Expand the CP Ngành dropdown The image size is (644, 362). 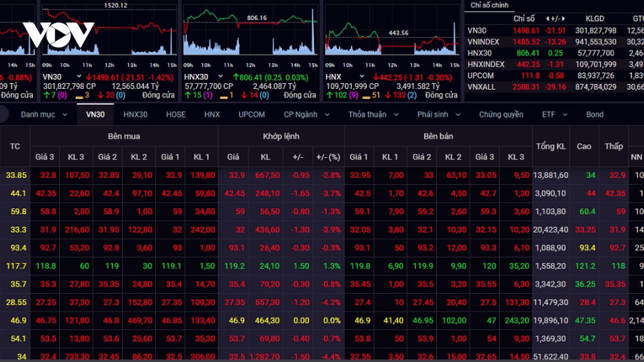click(327, 115)
